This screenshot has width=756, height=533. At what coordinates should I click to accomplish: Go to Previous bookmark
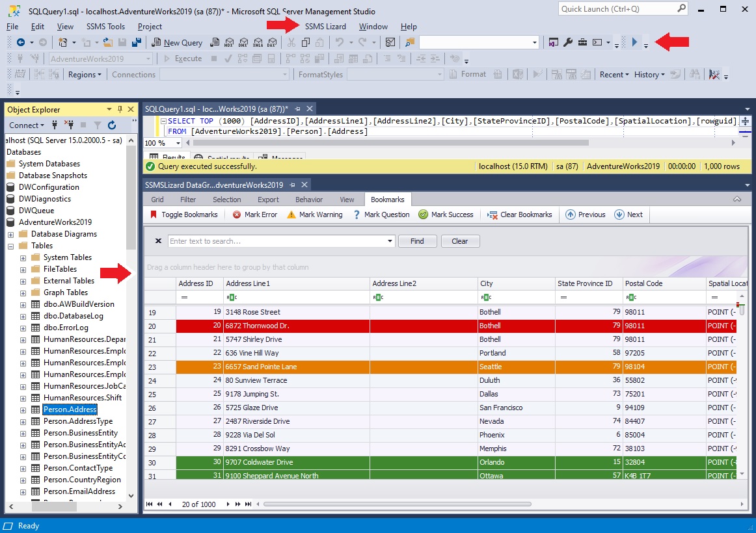[x=586, y=214]
